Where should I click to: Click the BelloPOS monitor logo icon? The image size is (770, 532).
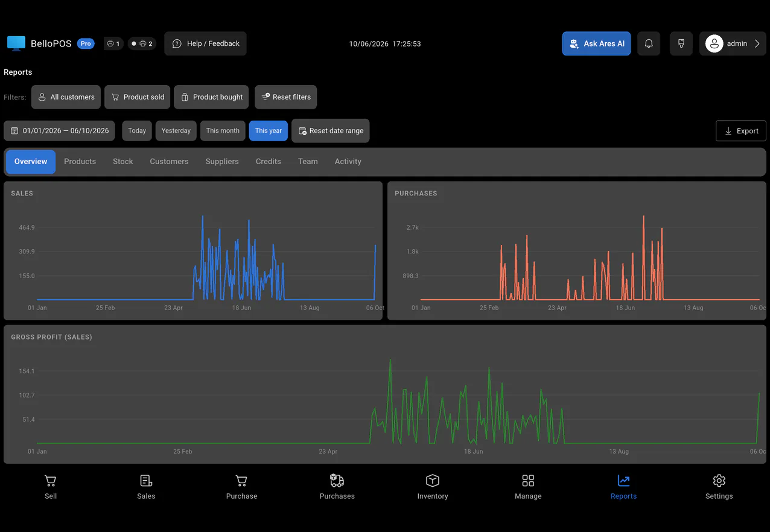click(16, 43)
